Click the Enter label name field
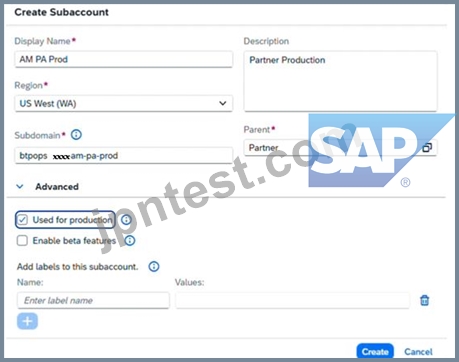 click(x=93, y=300)
